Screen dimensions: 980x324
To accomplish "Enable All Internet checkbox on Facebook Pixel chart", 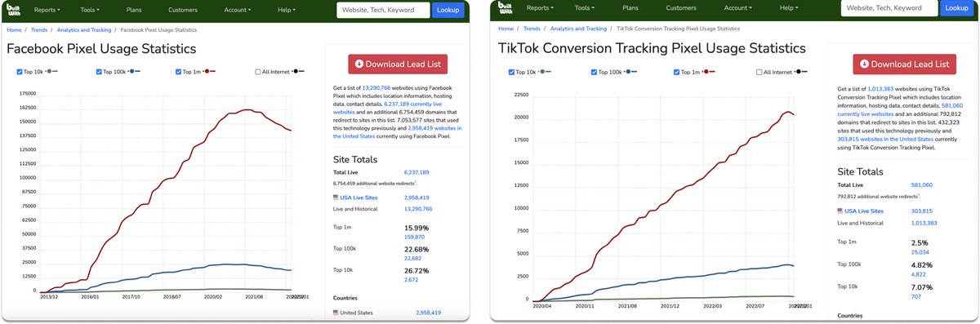I will click(259, 72).
